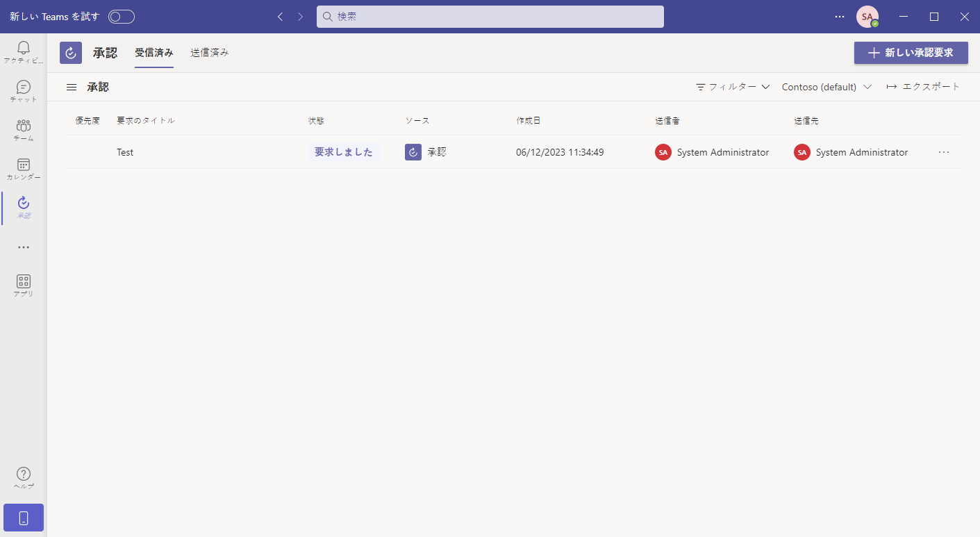This screenshot has height=537, width=980.
Task: Open the Test row more options ellipsis
Action: pyautogui.click(x=944, y=152)
